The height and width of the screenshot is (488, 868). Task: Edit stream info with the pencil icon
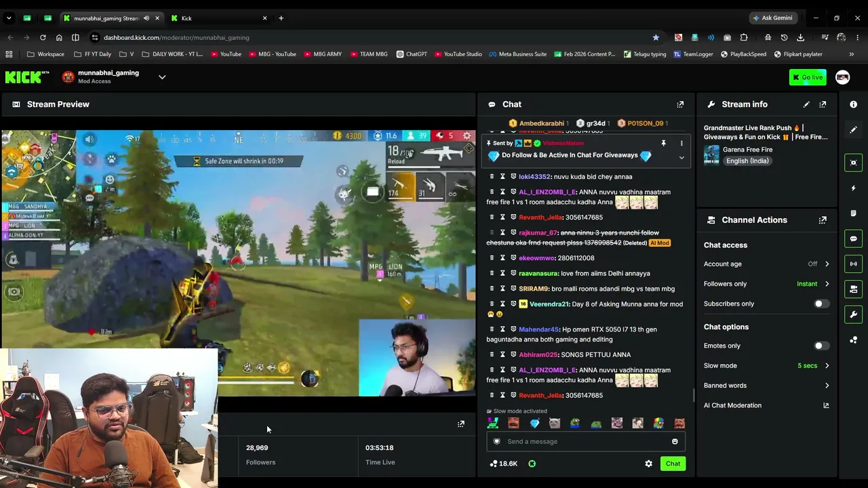pyautogui.click(x=806, y=104)
